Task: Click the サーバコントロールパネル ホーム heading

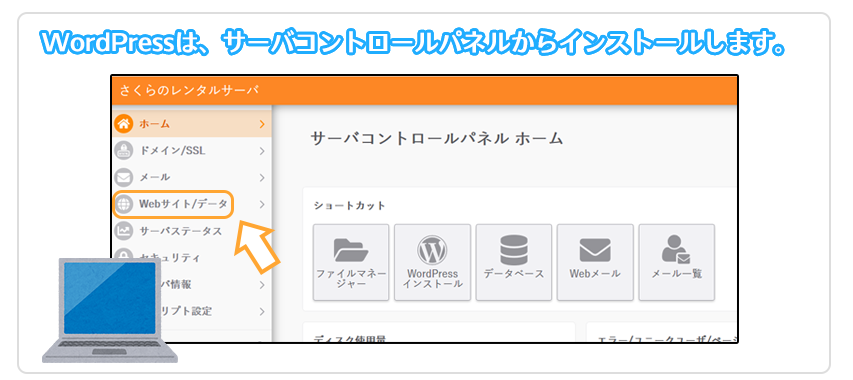Action: tap(436, 139)
